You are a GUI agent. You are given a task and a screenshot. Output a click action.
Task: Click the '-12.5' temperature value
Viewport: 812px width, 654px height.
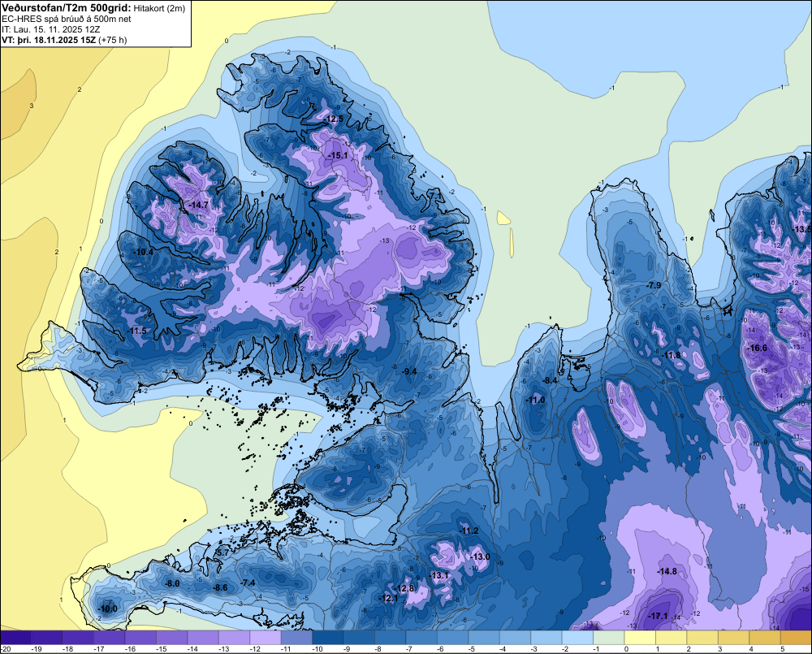tap(334, 119)
